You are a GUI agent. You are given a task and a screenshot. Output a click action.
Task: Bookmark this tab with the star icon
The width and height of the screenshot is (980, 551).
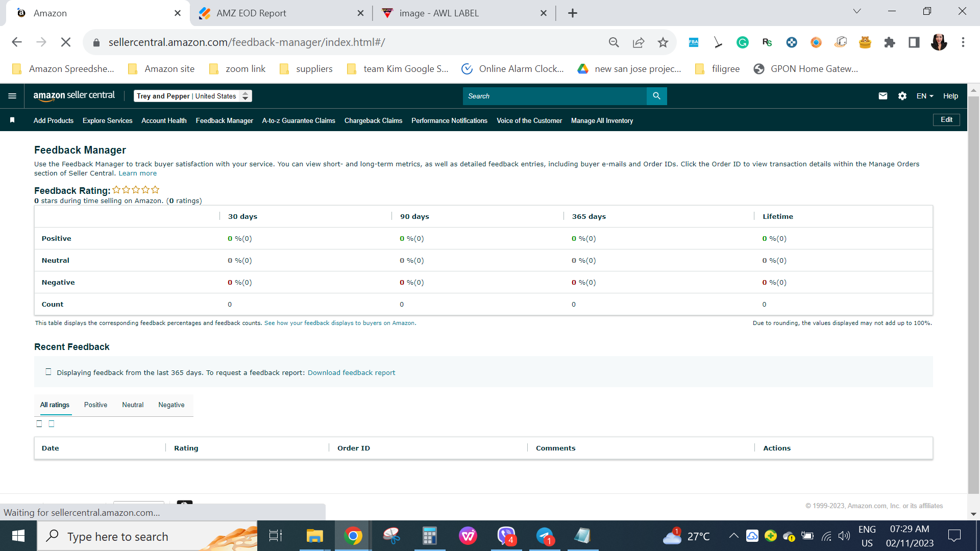pos(663,42)
